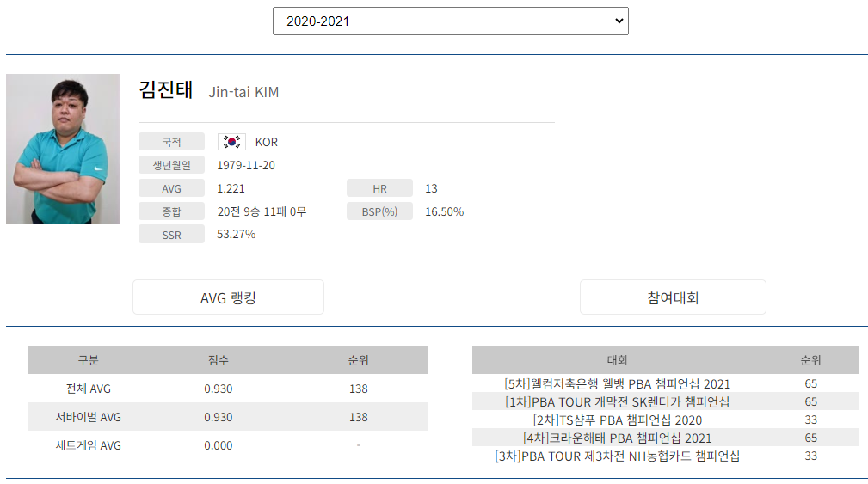This screenshot has height=484, width=868.
Task: Click rank 65 for 크라운해태 tournament
Action: tap(811, 438)
